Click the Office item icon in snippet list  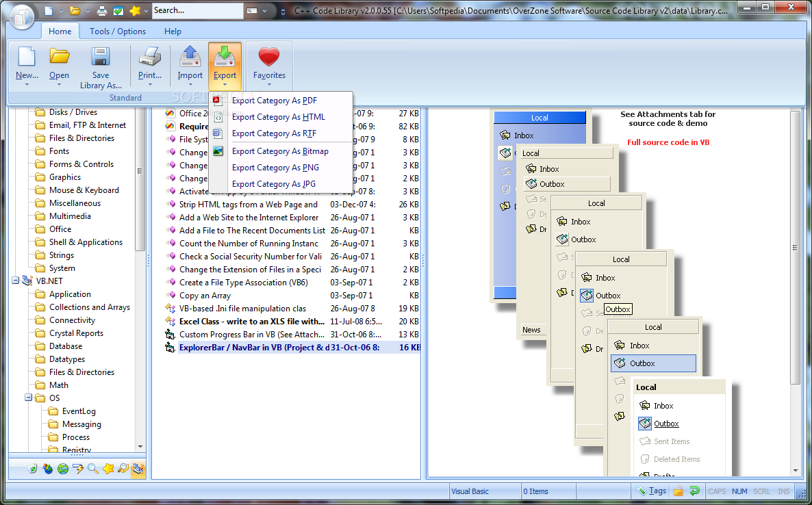[x=170, y=113]
